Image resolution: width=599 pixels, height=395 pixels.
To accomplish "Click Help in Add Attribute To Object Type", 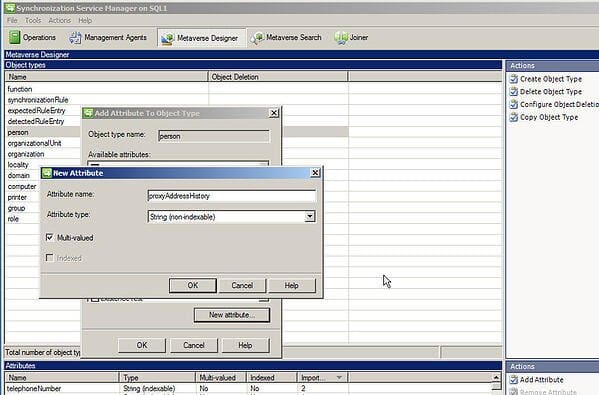I will point(245,345).
